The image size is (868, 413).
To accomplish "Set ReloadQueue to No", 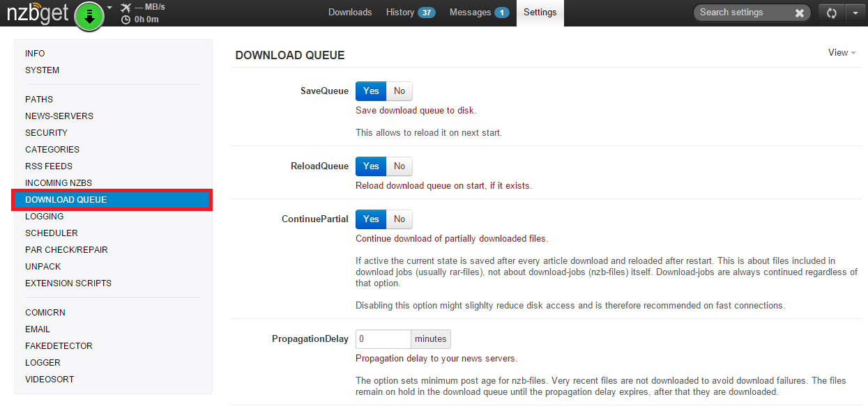I will click(399, 166).
